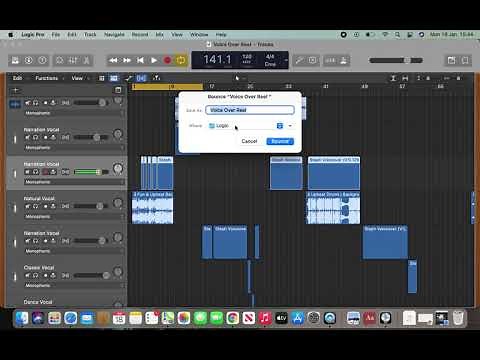
Task: Open Smart Controls from the control bar
Action: click(59, 60)
